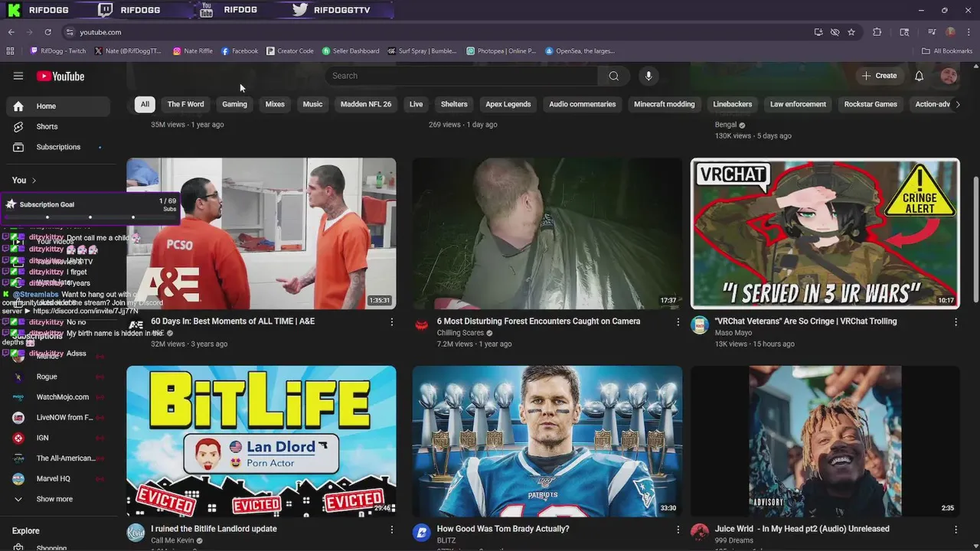This screenshot has height=551, width=980.
Task: Open more options for Forest Encounters video
Action: click(678, 322)
